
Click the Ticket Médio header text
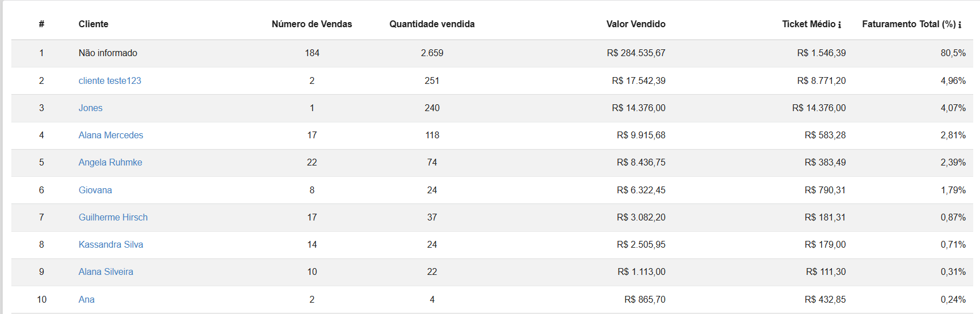[809, 24]
